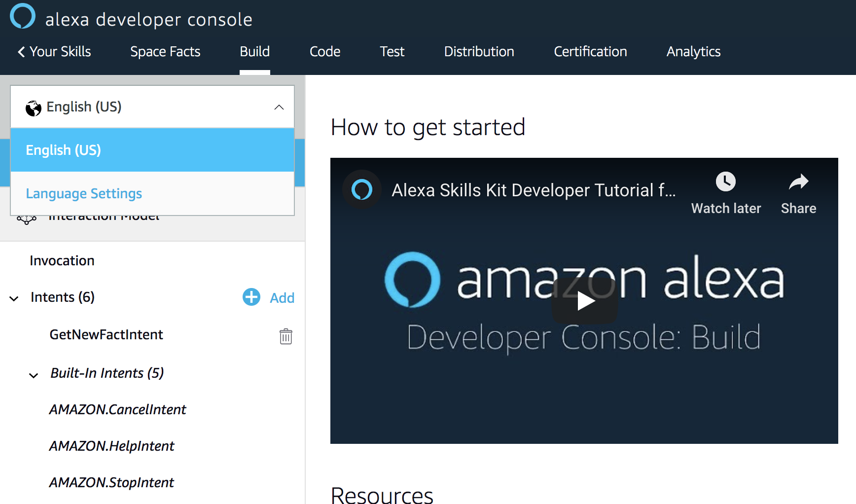856x504 pixels.
Task: Click the globe icon beside English (US)
Action: point(33,107)
